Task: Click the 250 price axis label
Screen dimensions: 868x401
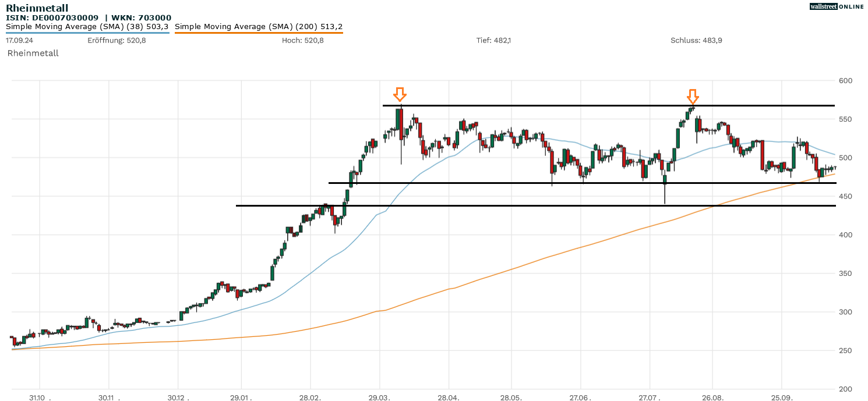Action: (845, 350)
